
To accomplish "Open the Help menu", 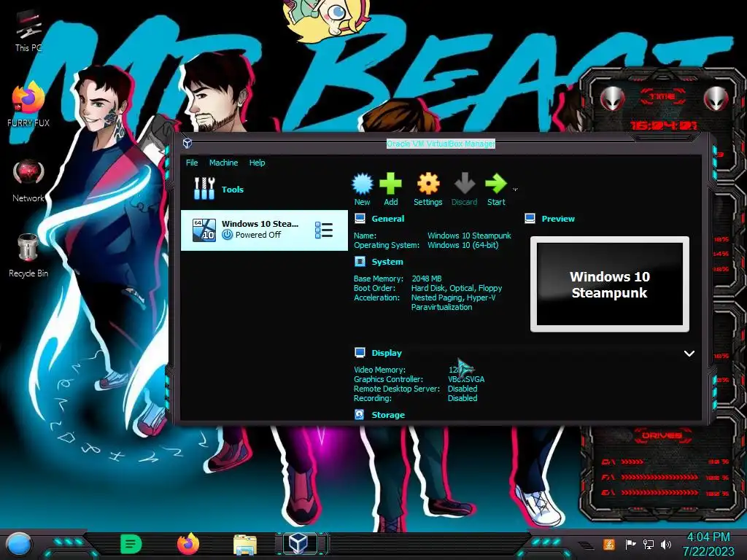I will [257, 163].
